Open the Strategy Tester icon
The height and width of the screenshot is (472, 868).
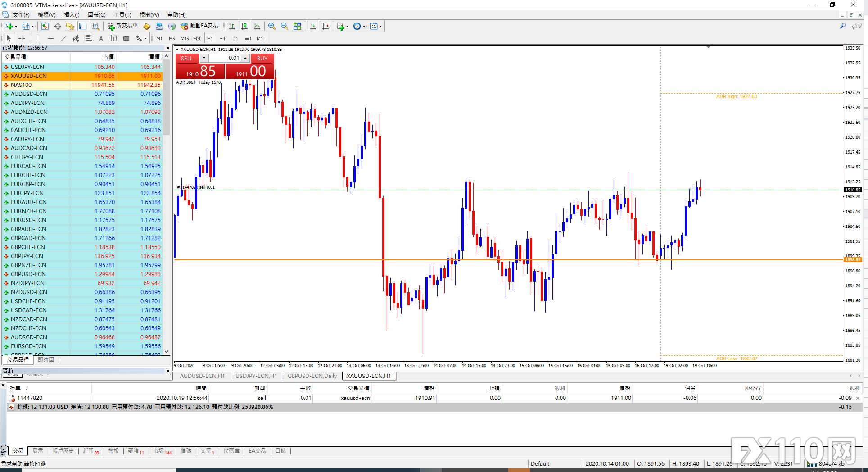click(95, 26)
